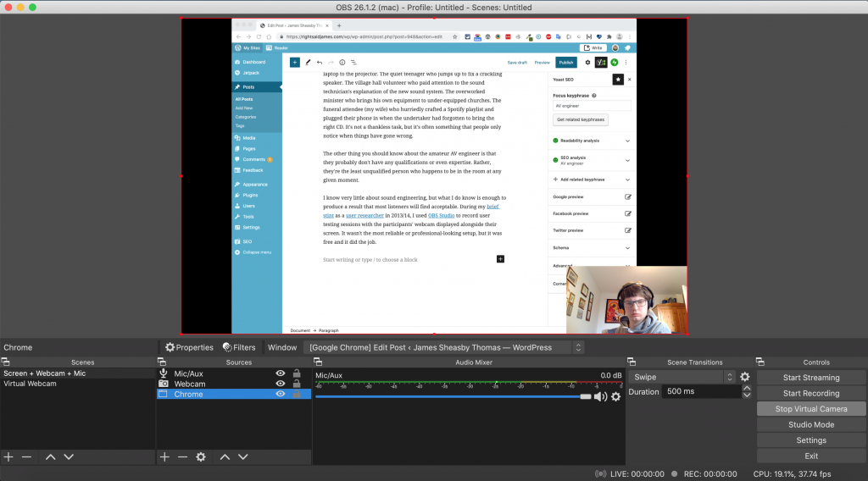Open the Swipe transition dropdown
The width and height of the screenshot is (868, 481).
tap(682, 377)
